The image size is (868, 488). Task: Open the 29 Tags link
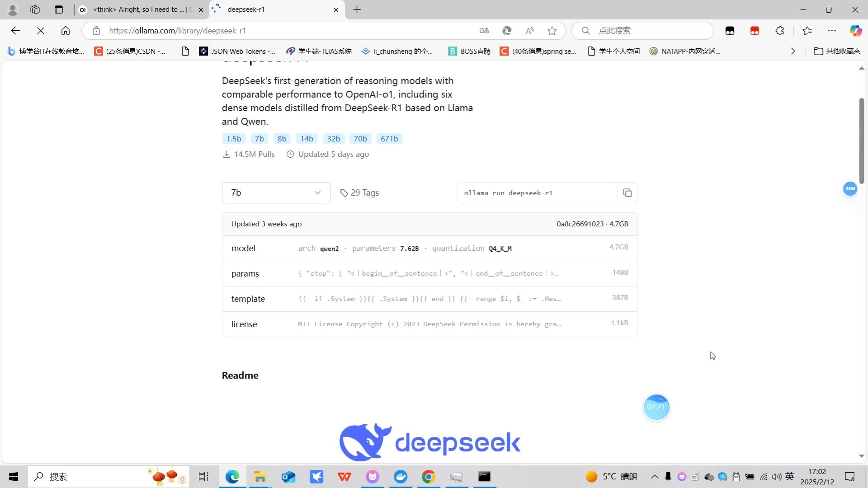(x=359, y=192)
